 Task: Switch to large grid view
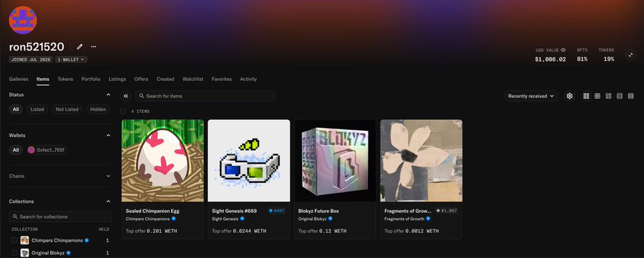tap(586, 96)
